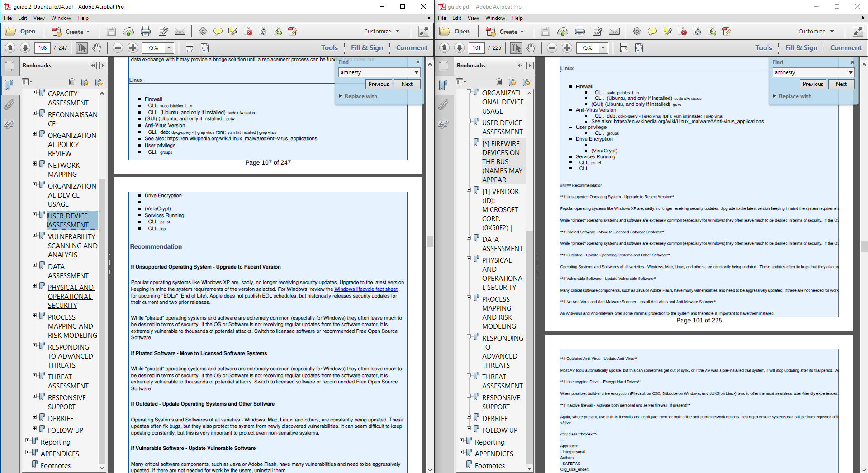The image size is (868, 473).
Task: Open 'Windows lifecycle fact sheet' link
Action: coord(366,289)
